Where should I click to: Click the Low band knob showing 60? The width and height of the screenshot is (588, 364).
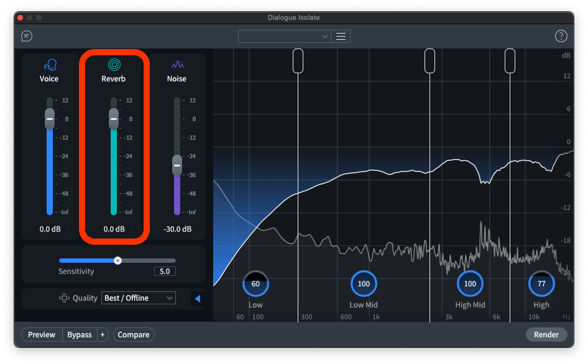pos(255,284)
